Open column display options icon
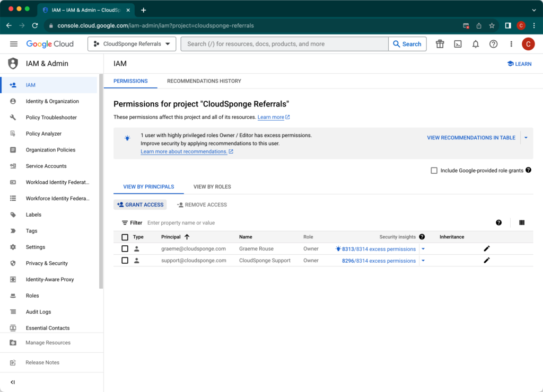This screenshot has width=543, height=392. point(522,222)
